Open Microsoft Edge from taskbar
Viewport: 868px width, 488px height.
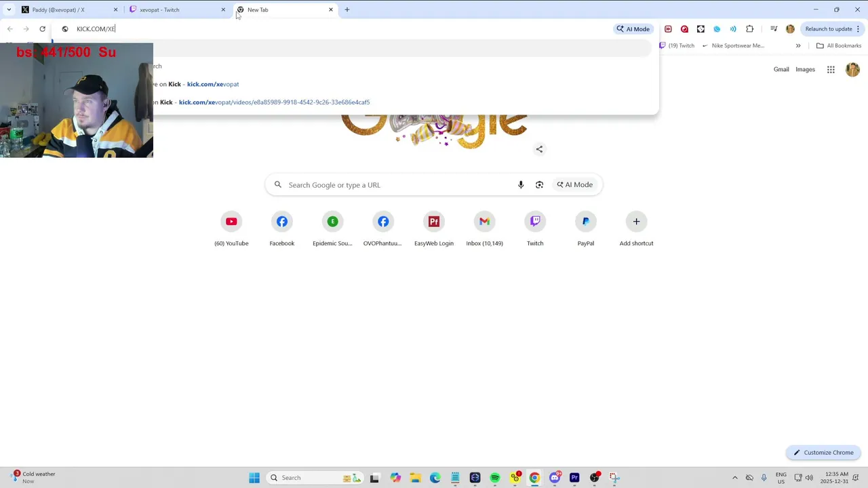[x=435, y=478]
